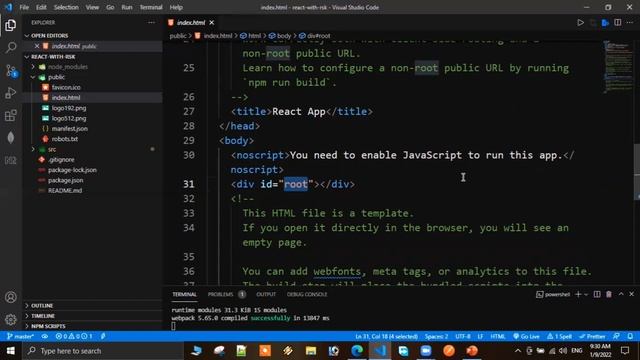Viewport: 640px width, 360px height.
Task: Open the terminal launch profile dropdown arrow
Action: coord(586,294)
